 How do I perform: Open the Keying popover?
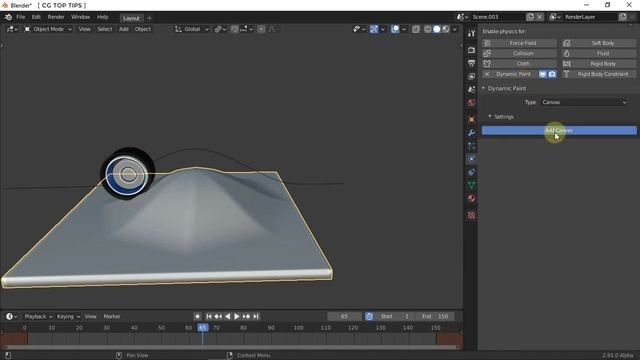point(68,316)
